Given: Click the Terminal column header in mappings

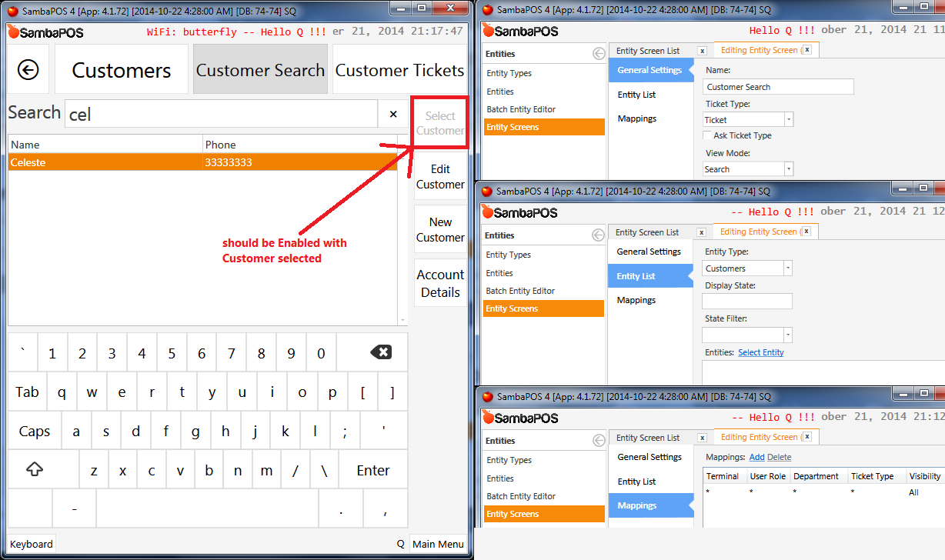Looking at the screenshot, I should pos(725,476).
